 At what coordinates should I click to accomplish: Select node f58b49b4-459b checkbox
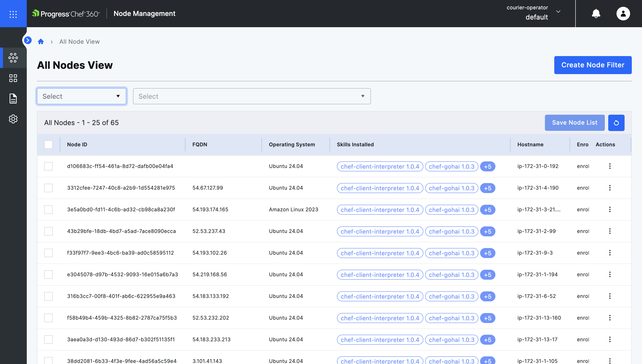48,318
